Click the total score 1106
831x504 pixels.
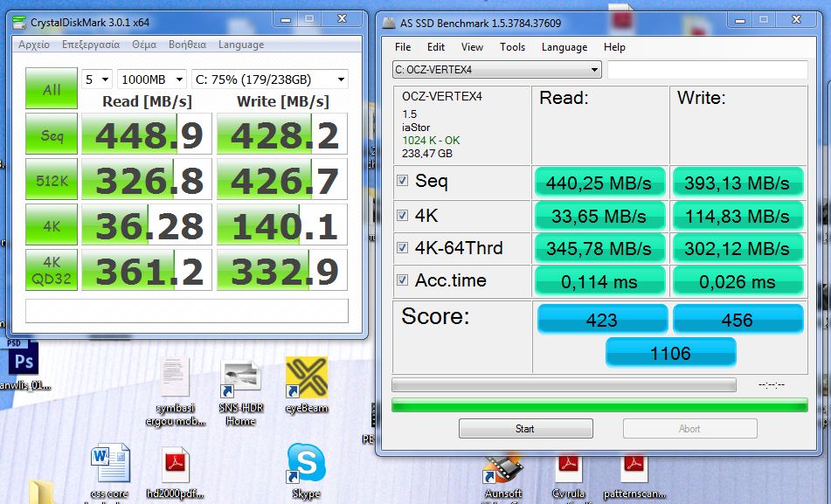click(671, 352)
